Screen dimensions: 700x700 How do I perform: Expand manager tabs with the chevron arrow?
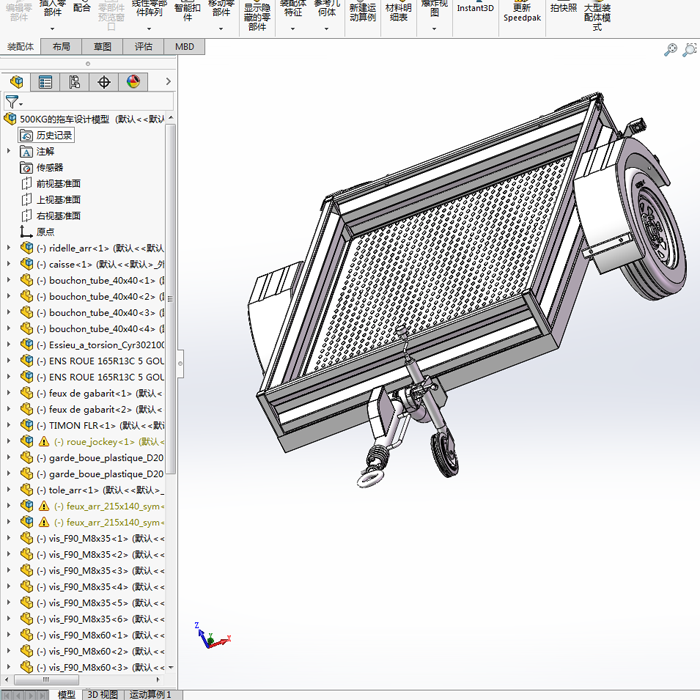168,81
